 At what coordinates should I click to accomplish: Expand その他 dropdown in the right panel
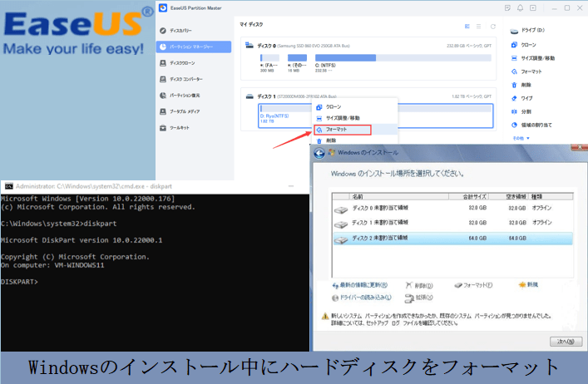[x=521, y=138]
